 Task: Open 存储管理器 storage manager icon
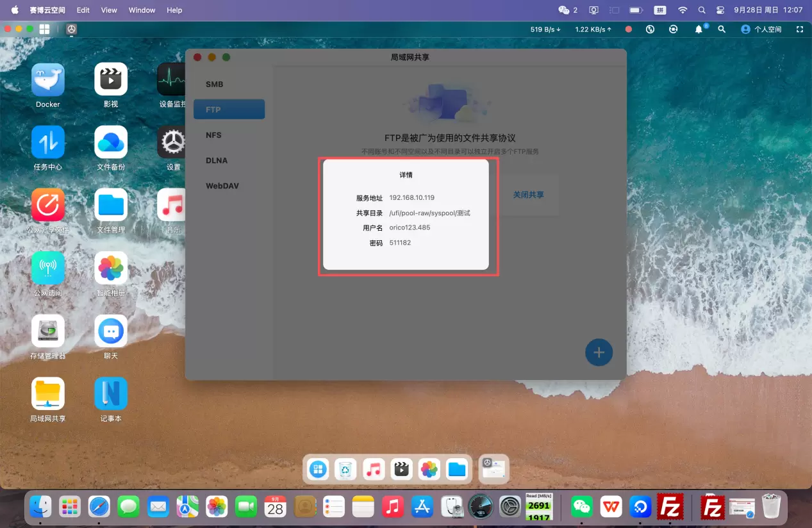[48, 331]
